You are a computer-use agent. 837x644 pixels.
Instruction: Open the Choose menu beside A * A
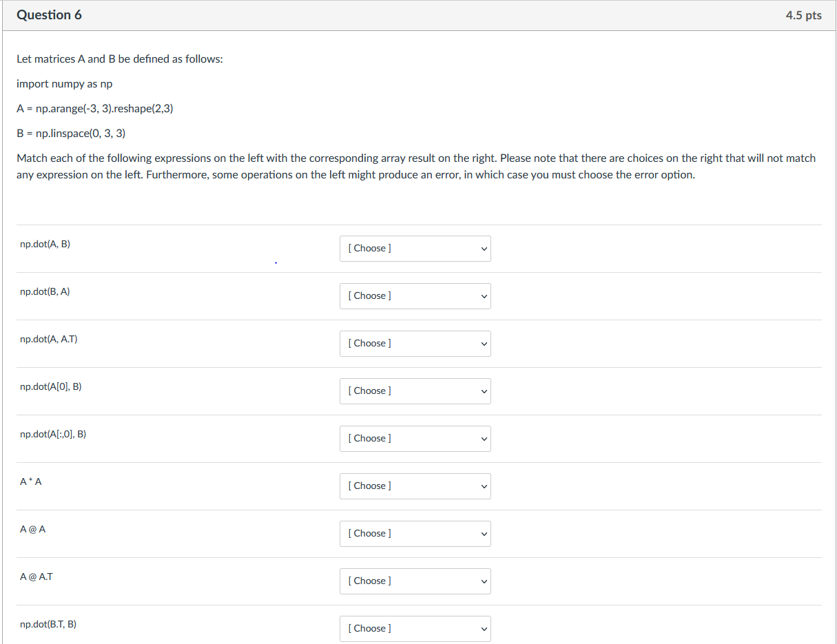(415, 486)
